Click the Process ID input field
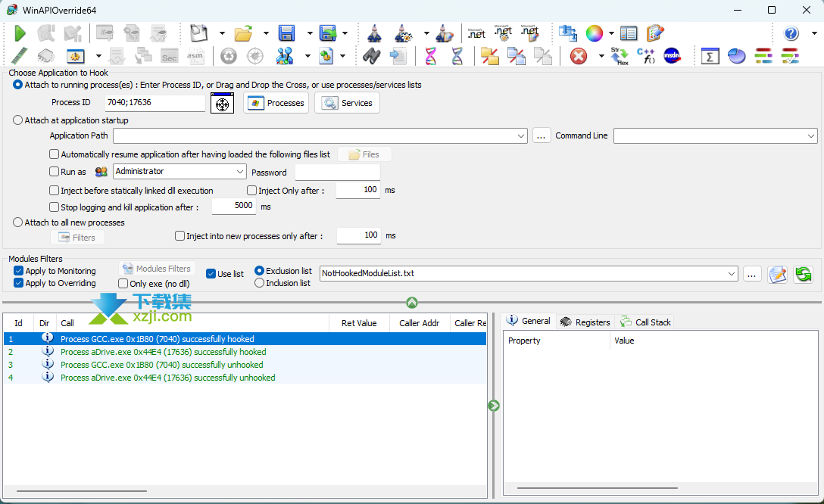The height and width of the screenshot is (504, 824). point(155,103)
